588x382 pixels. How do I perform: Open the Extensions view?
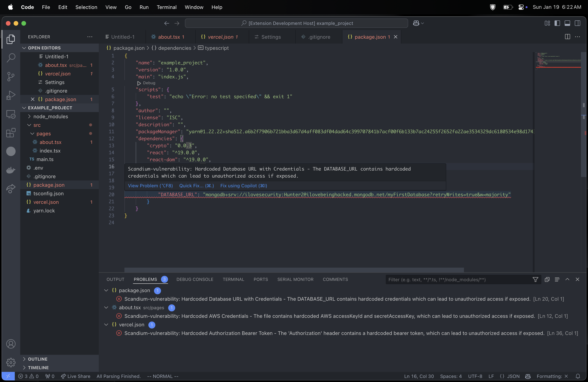point(11,133)
